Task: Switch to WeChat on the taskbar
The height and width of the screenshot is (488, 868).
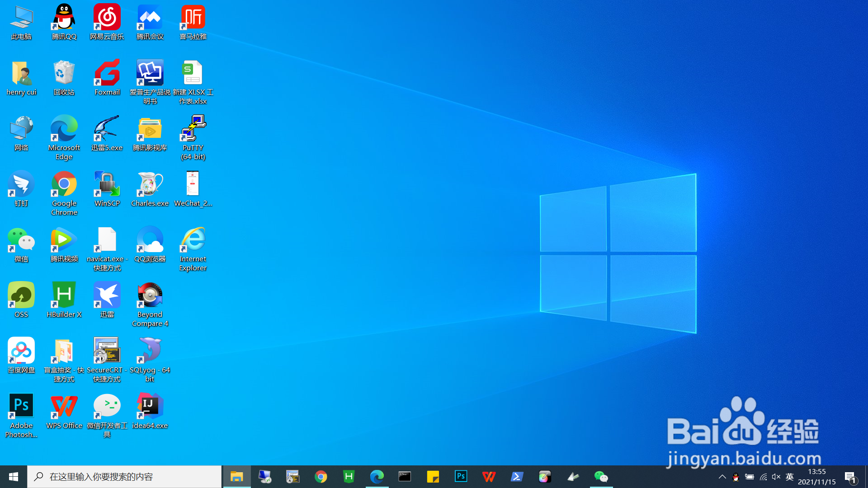Action: 601,477
